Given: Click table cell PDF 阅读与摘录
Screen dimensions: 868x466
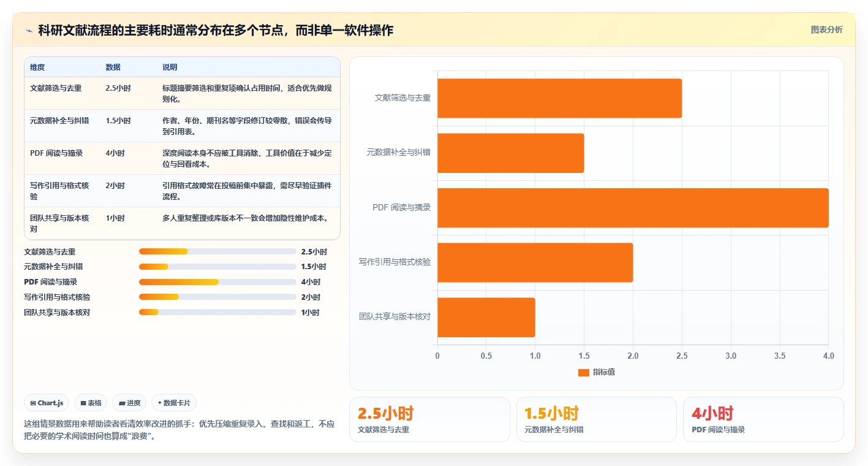Looking at the screenshot, I should pyautogui.click(x=56, y=153).
